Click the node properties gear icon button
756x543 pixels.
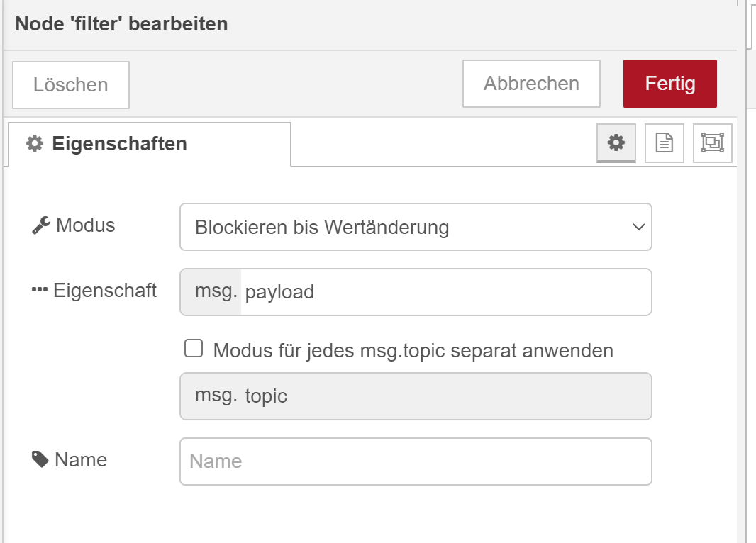click(616, 143)
